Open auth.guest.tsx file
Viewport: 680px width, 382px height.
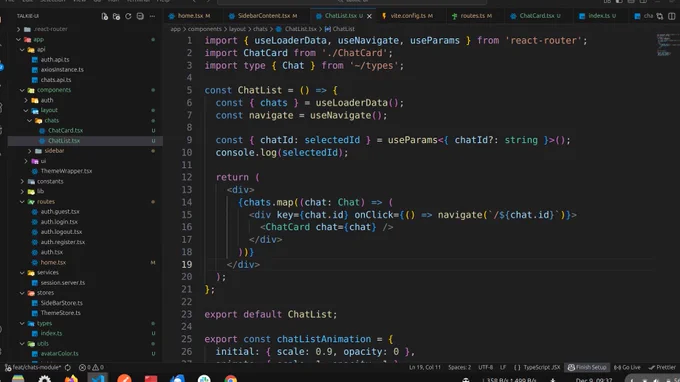60,212
